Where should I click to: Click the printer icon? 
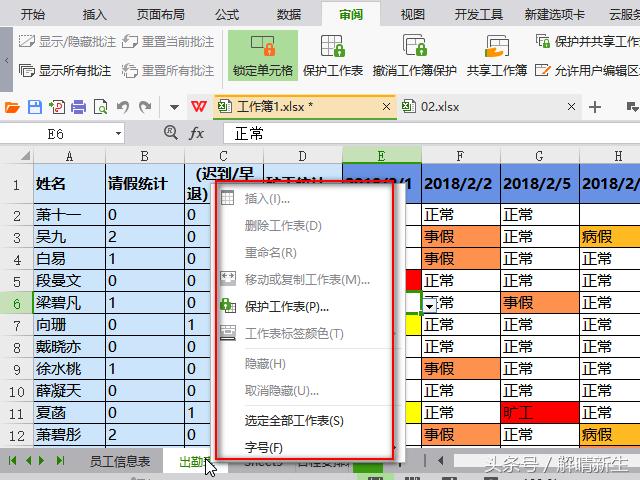click(x=78, y=107)
